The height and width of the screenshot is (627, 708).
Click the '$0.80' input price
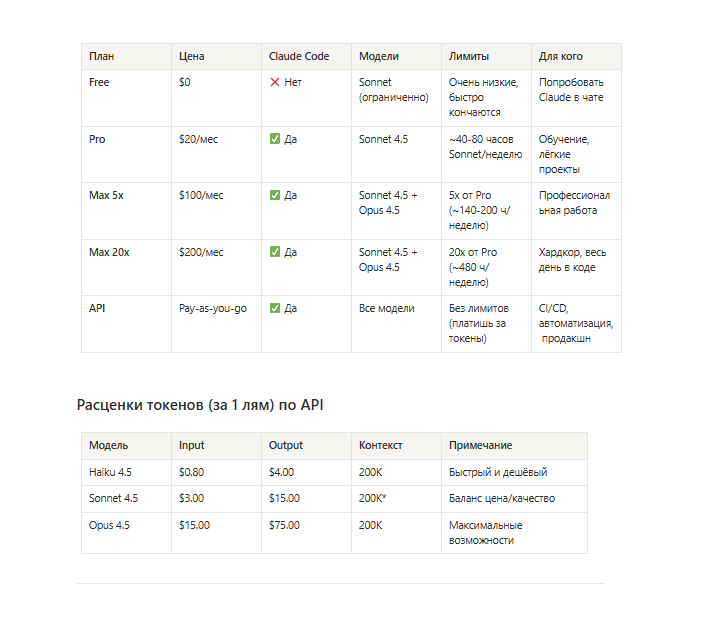(x=191, y=472)
